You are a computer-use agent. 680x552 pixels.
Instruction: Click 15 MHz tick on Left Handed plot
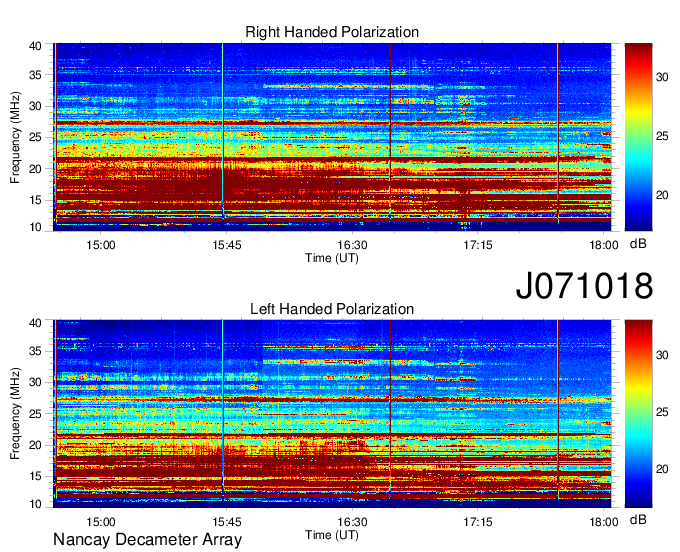click(x=35, y=477)
